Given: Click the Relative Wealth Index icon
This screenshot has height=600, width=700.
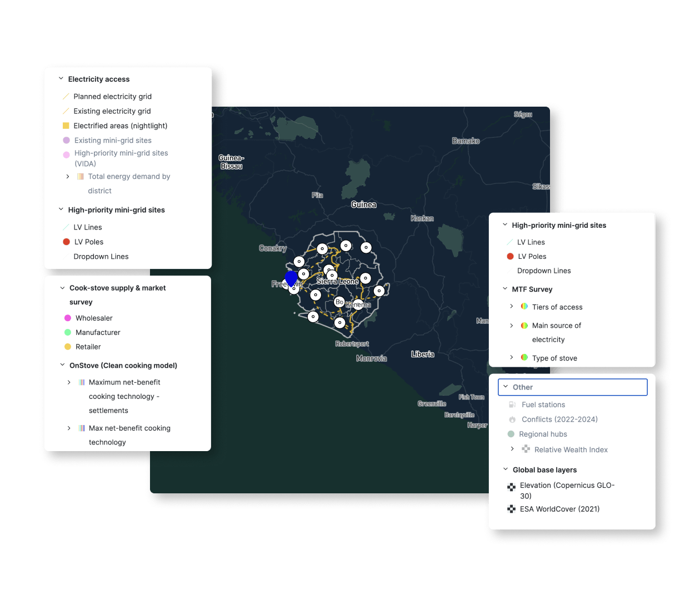Looking at the screenshot, I should pyautogui.click(x=526, y=449).
